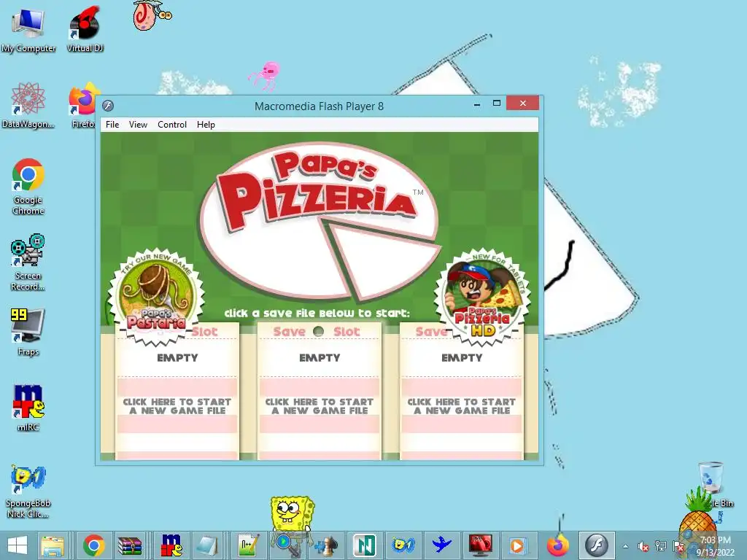Open the File menu in Flash Player

click(112, 124)
